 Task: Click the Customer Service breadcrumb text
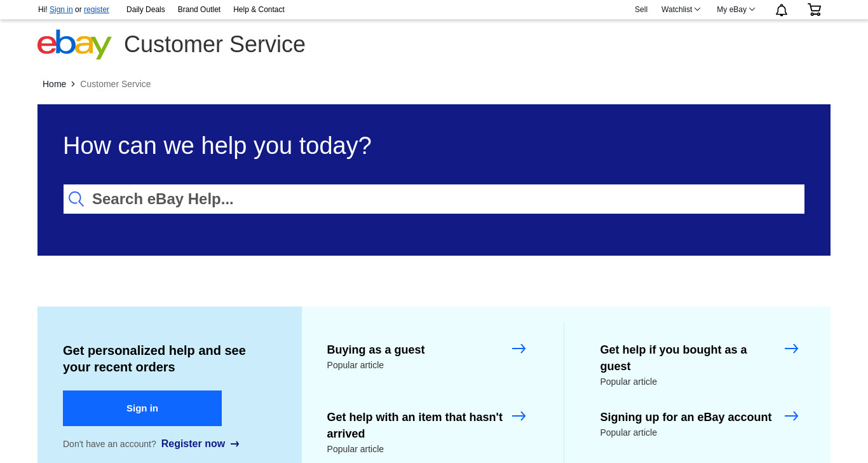[x=116, y=84]
